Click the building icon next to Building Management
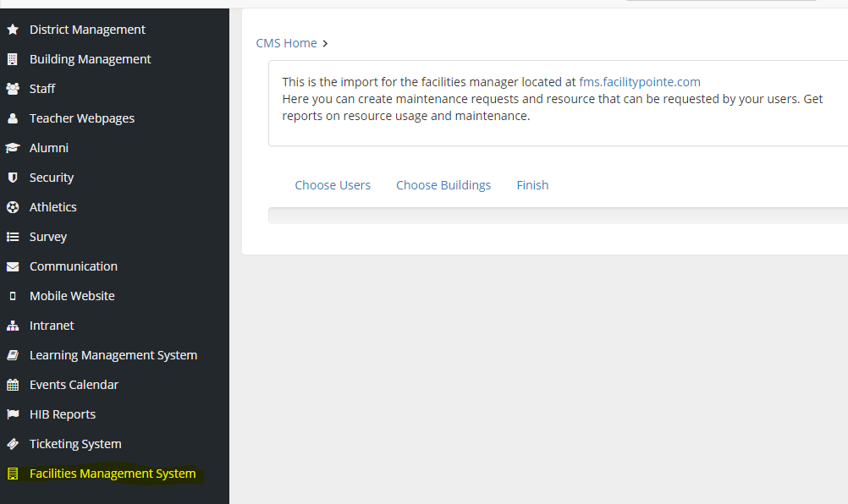This screenshot has height=504, width=848. [x=13, y=59]
